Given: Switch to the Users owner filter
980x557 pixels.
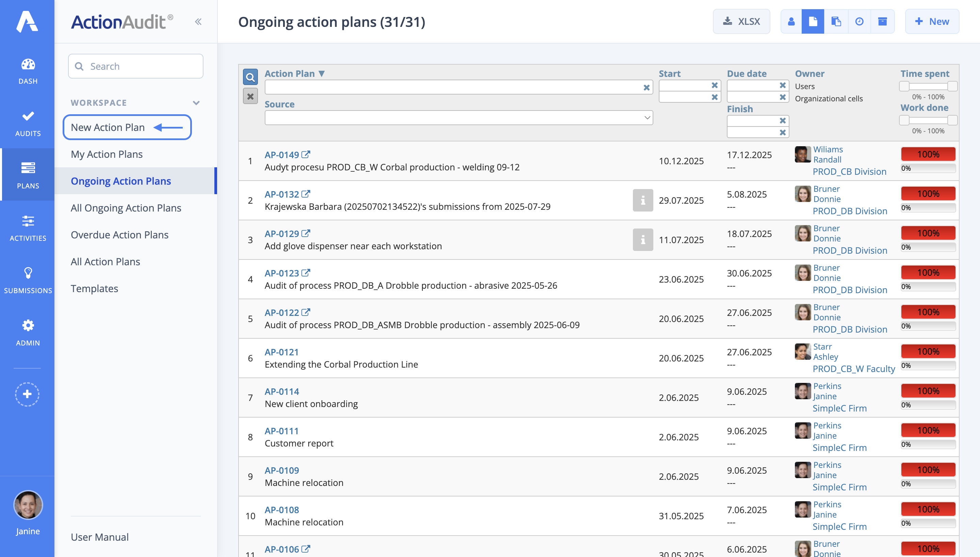Looking at the screenshot, I should point(804,86).
